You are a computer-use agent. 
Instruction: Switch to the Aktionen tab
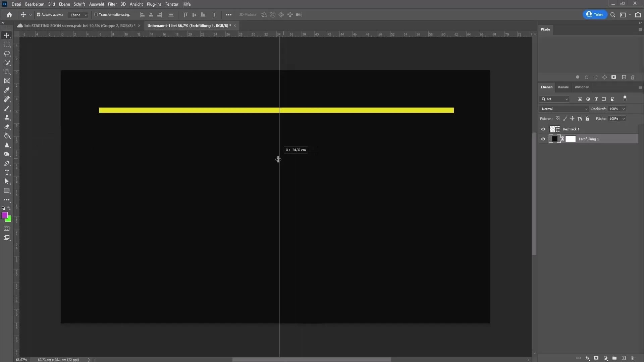tap(581, 86)
